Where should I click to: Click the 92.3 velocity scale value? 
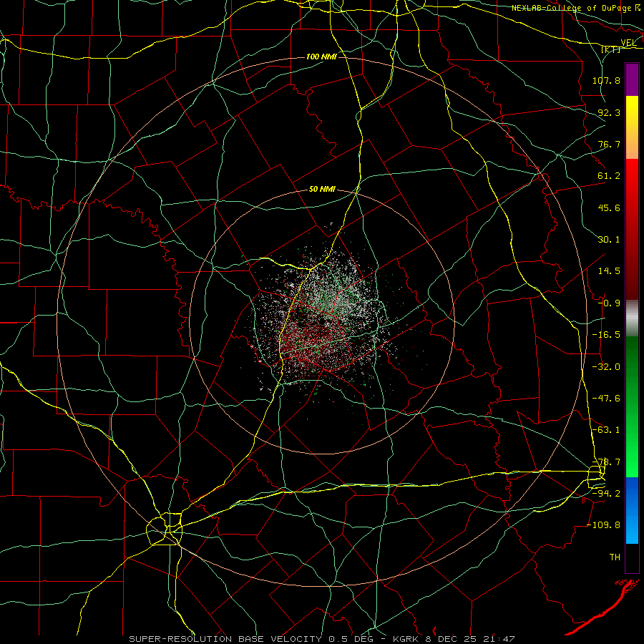pos(609,112)
